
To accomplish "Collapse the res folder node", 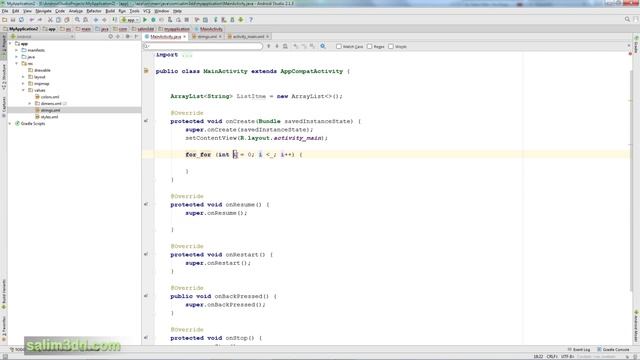I will [x=17, y=63].
